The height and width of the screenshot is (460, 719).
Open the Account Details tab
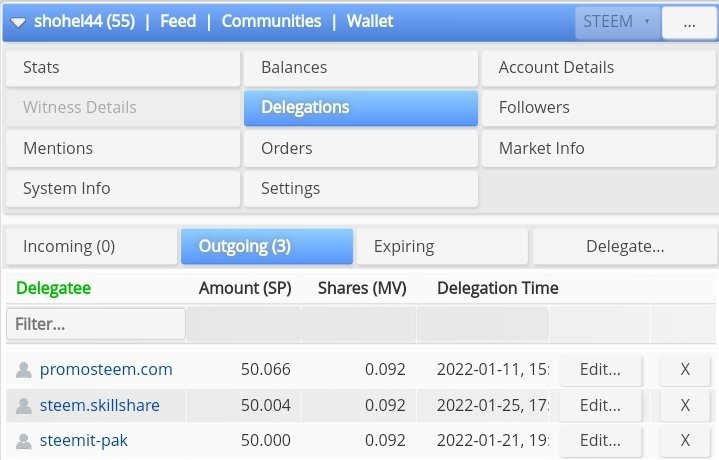tap(598, 68)
